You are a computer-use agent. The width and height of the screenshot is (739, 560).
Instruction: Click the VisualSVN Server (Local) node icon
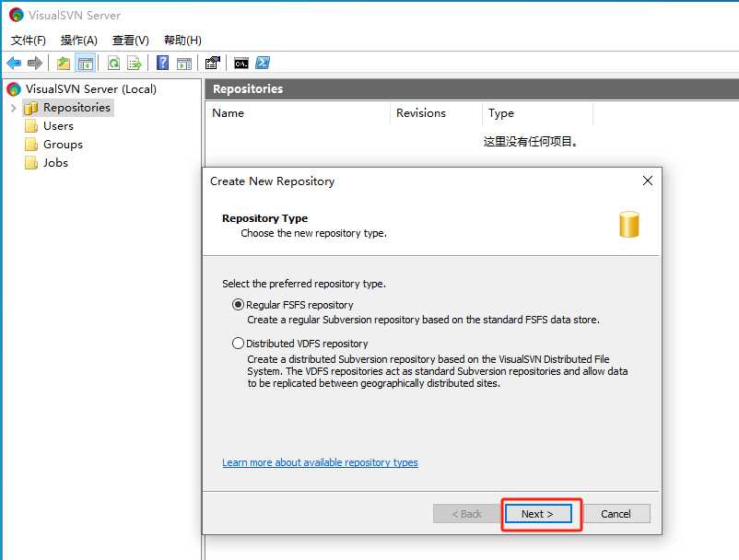coord(14,89)
